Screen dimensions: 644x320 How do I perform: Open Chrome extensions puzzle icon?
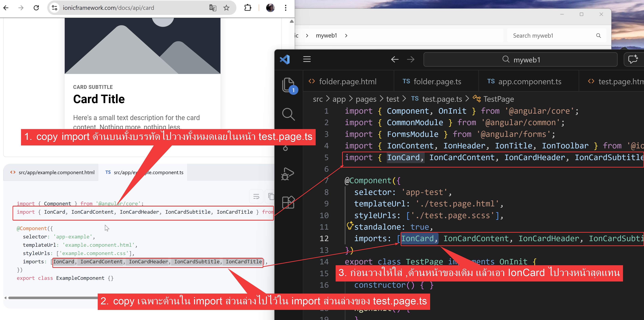pyautogui.click(x=248, y=8)
